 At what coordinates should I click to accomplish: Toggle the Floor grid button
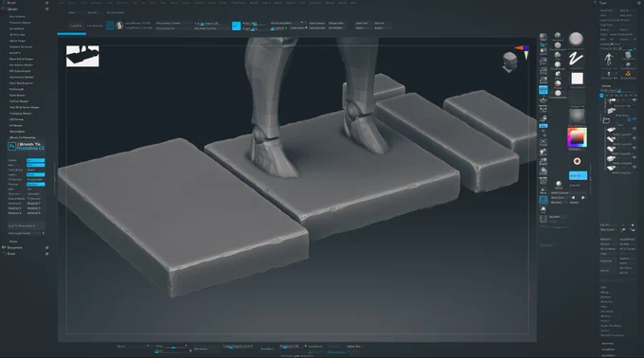click(x=543, y=99)
